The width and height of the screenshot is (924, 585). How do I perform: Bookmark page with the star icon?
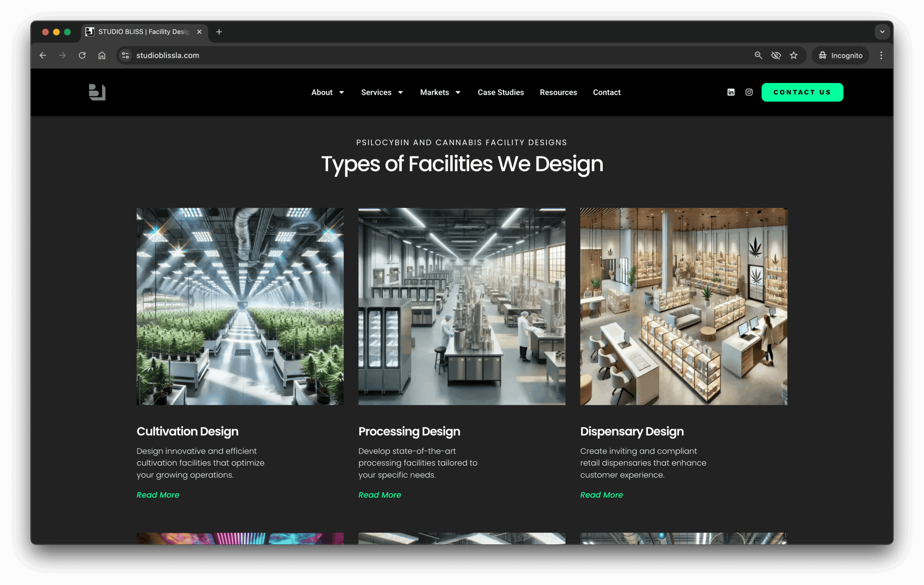(794, 55)
